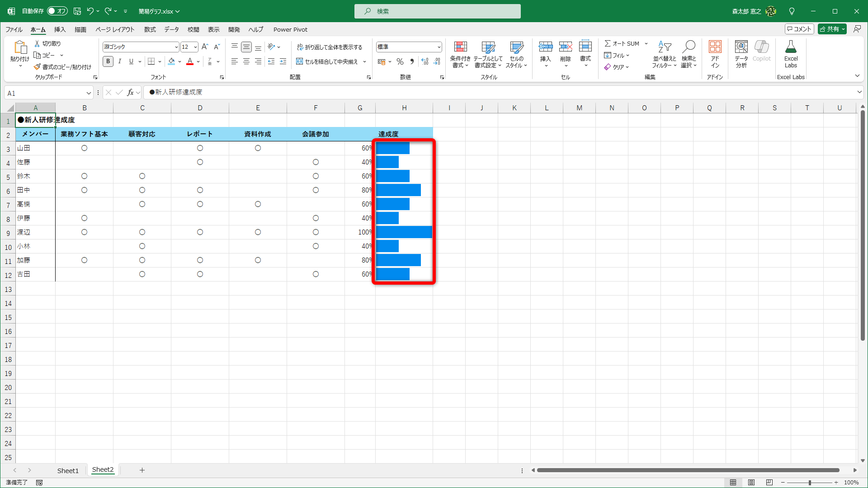
Task: Click the Insert Function fx icon
Action: [130, 93]
